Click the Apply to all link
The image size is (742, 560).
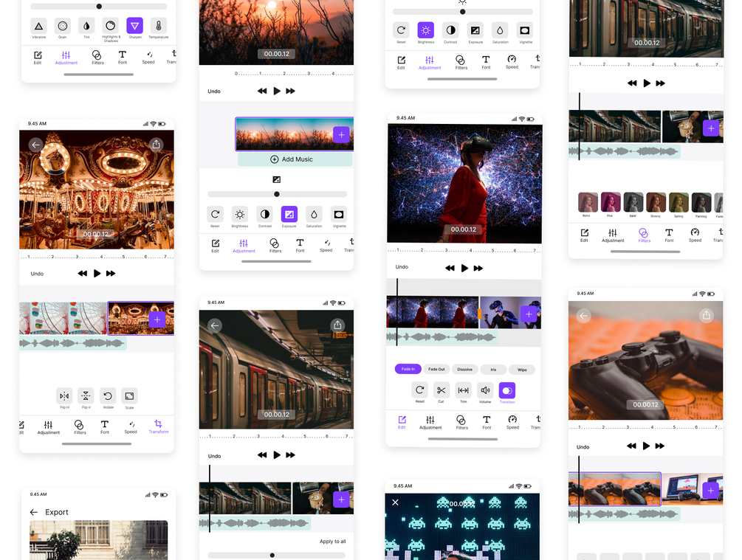pos(333,541)
